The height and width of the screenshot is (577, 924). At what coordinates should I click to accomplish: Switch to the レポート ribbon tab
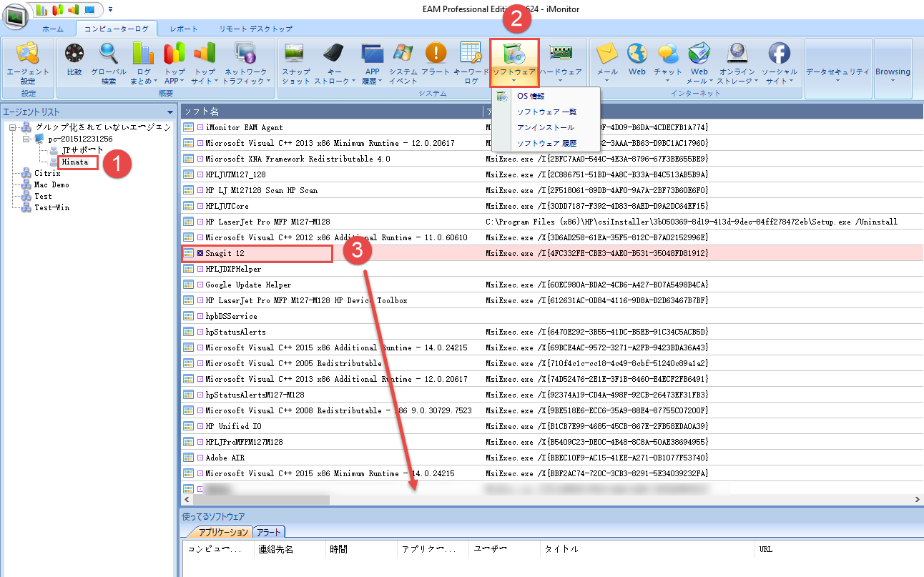pyautogui.click(x=184, y=29)
